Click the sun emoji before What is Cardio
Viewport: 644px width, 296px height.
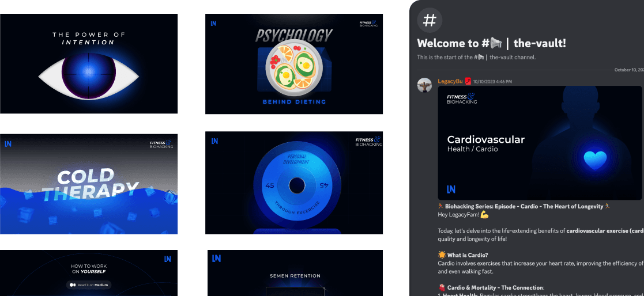pos(442,254)
